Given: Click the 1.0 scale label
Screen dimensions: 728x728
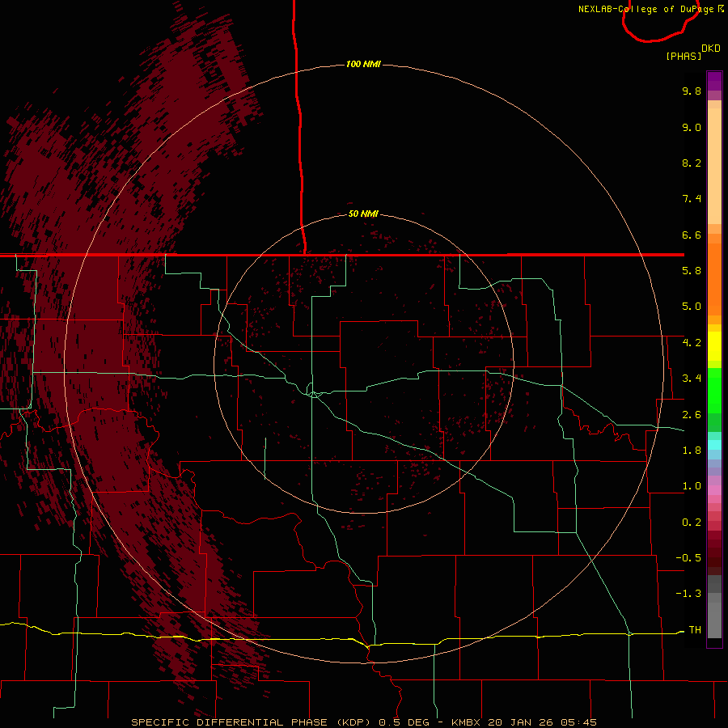Looking at the screenshot, I should pos(692,486).
